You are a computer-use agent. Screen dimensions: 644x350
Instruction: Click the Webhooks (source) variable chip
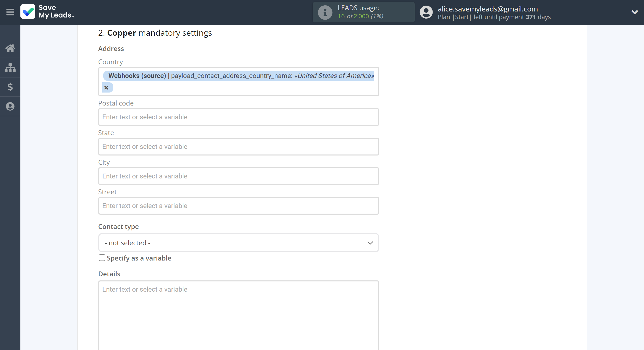[x=238, y=76]
